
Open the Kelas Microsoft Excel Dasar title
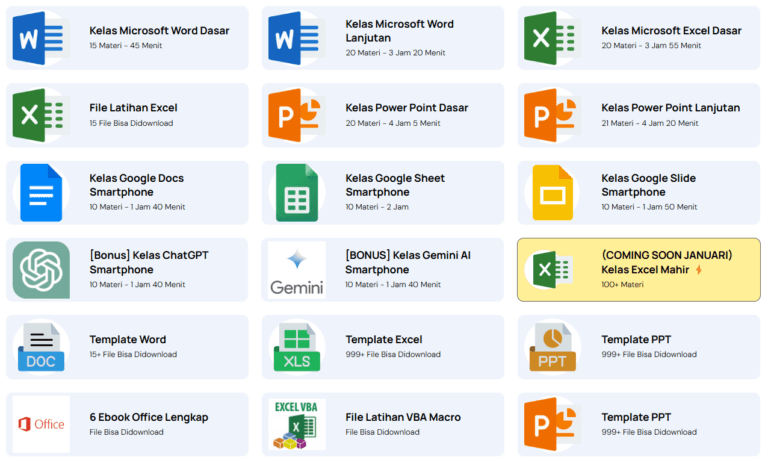671,31
